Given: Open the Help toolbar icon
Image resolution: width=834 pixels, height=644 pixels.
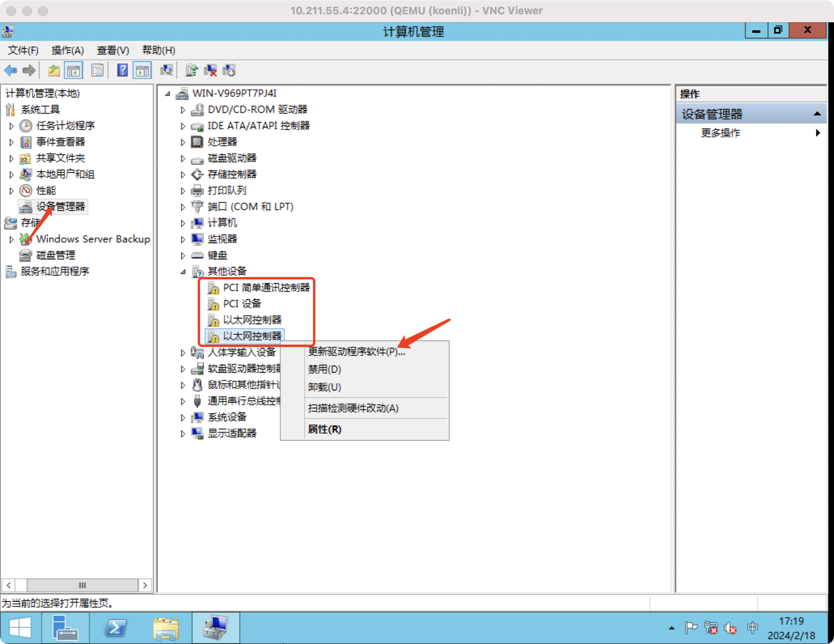Looking at the screenshot, I should [123, 70].
